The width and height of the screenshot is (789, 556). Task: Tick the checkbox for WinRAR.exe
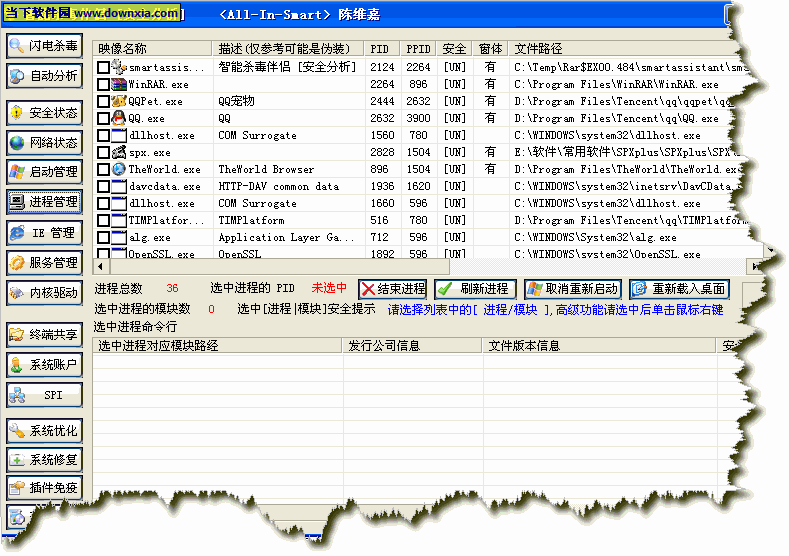(103, 85)
